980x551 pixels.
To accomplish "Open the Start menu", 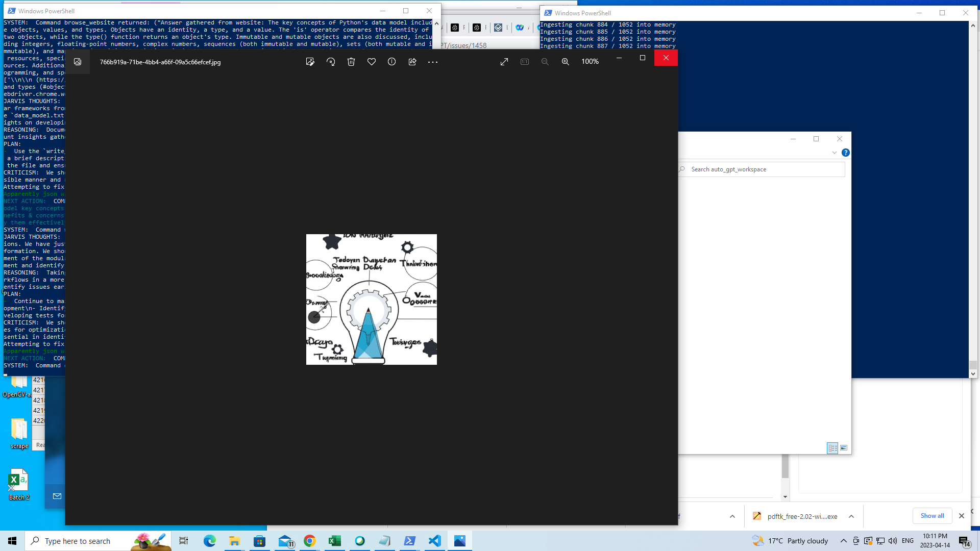I will pos(12,540).
